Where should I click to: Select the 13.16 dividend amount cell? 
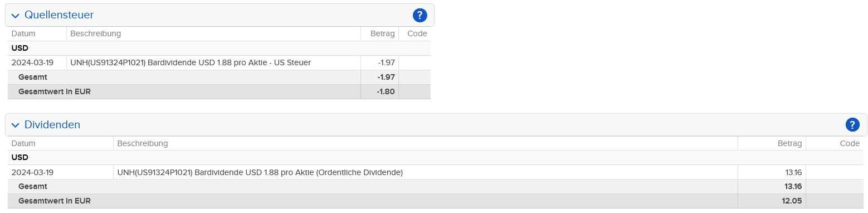click(772, 172)
